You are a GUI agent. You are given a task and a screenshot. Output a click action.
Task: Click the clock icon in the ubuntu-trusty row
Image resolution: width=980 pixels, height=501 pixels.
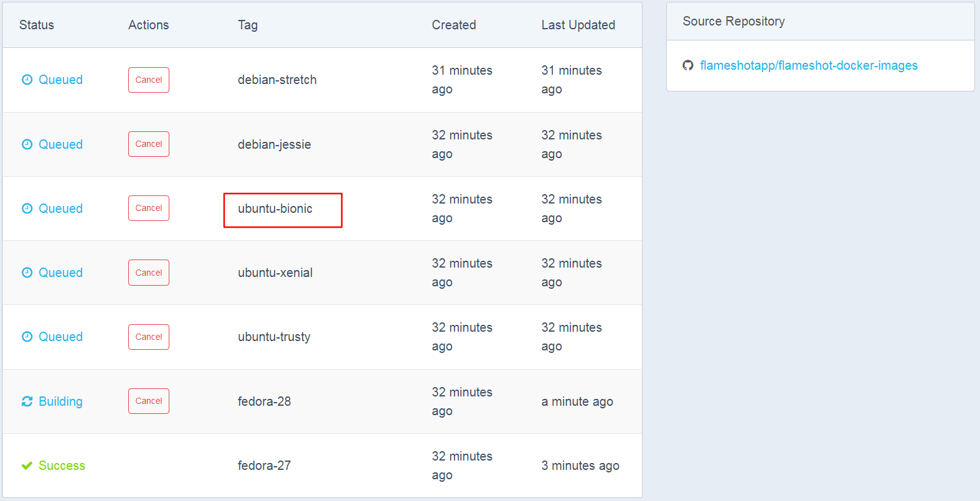(x=27, y=337)
